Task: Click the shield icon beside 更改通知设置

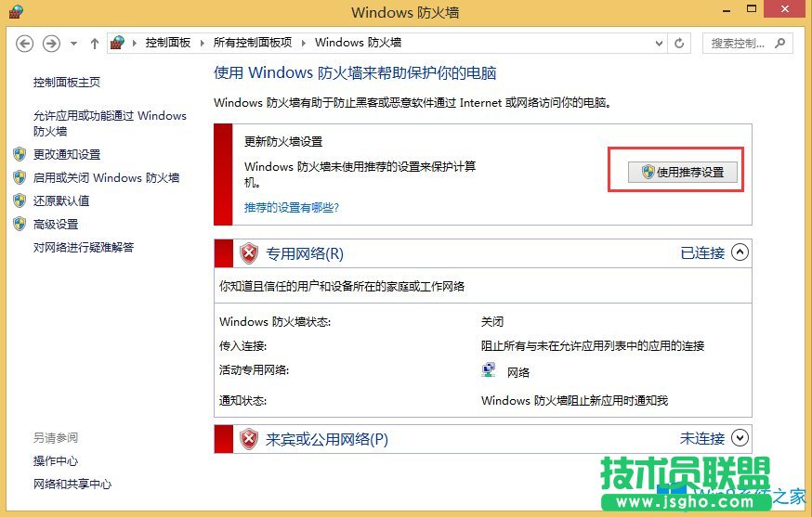Action: coord(20,154)
